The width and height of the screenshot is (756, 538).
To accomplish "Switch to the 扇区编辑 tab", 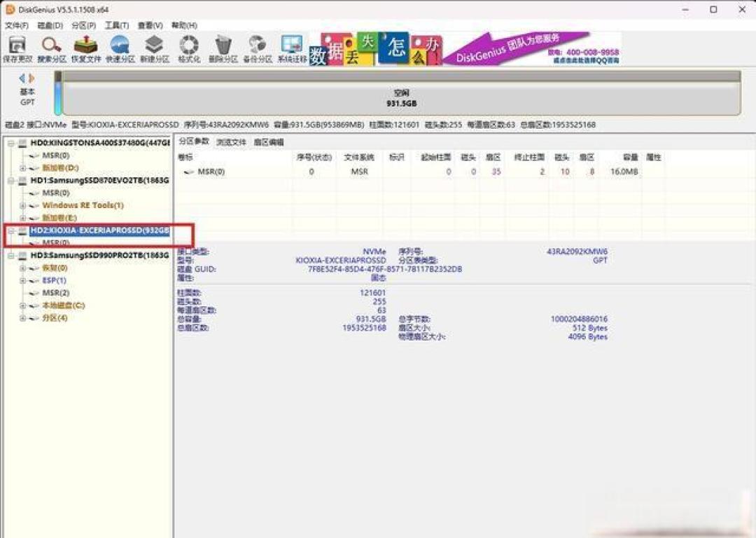I will pyautogui.click(x=269, y=142).
